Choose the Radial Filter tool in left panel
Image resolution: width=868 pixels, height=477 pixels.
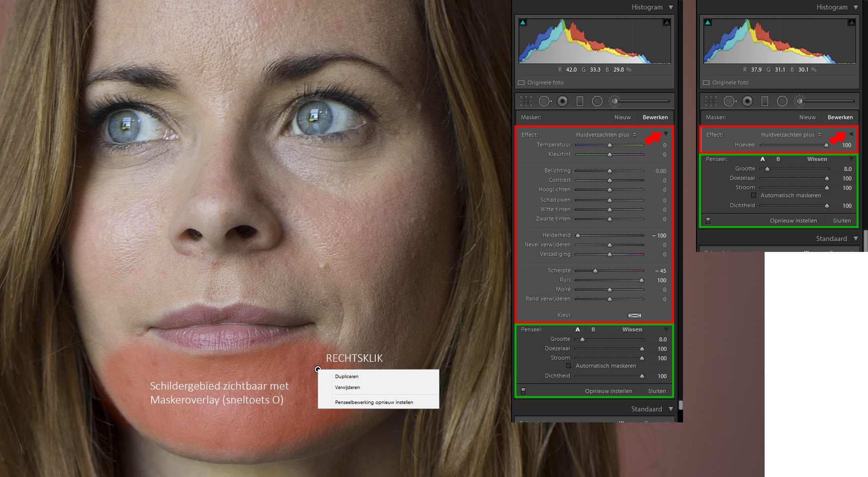tap(597, 101)
